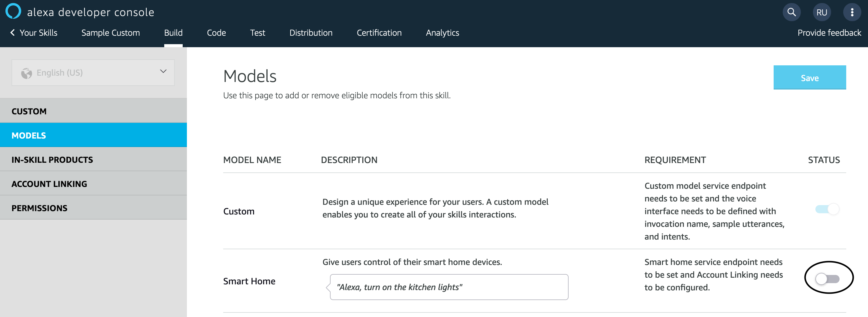Open the search magnifier icon
868x317 pixels.
coord(792,12)
